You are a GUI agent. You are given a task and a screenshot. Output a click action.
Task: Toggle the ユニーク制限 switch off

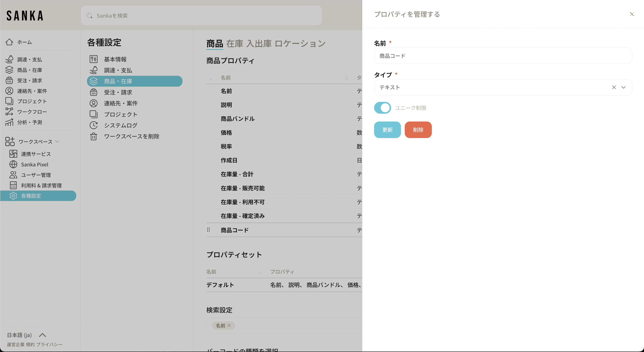[x=382, y=108]
